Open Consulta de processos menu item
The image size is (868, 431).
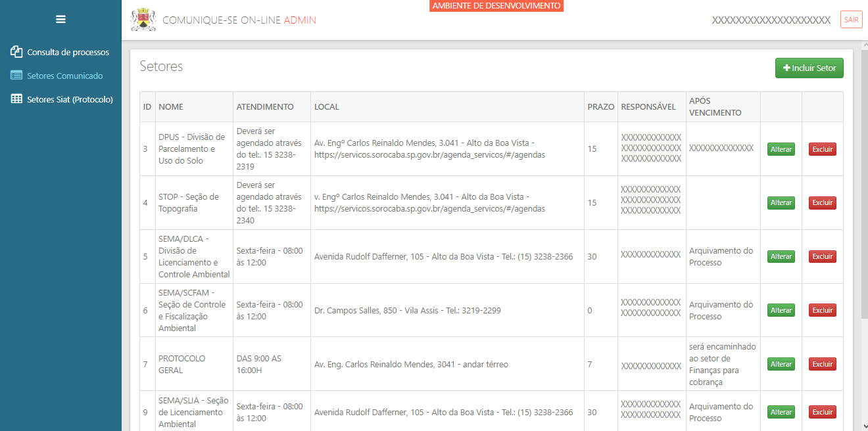click(60, 52)
